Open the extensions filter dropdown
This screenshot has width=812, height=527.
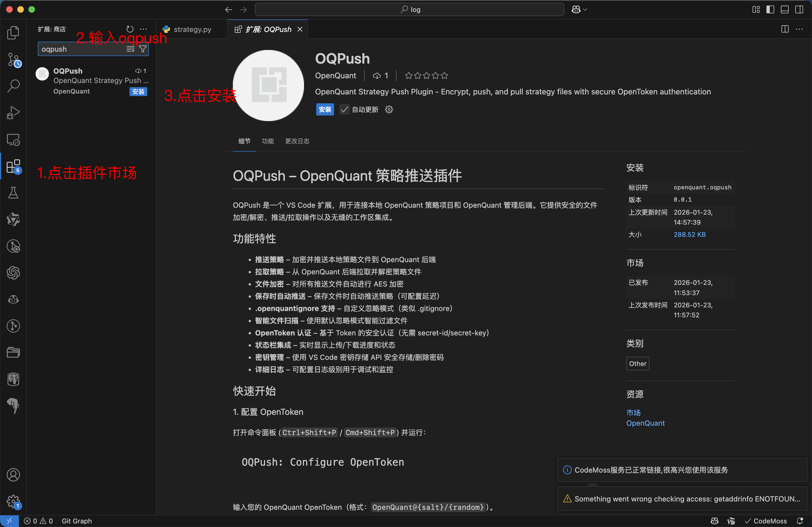143,49
